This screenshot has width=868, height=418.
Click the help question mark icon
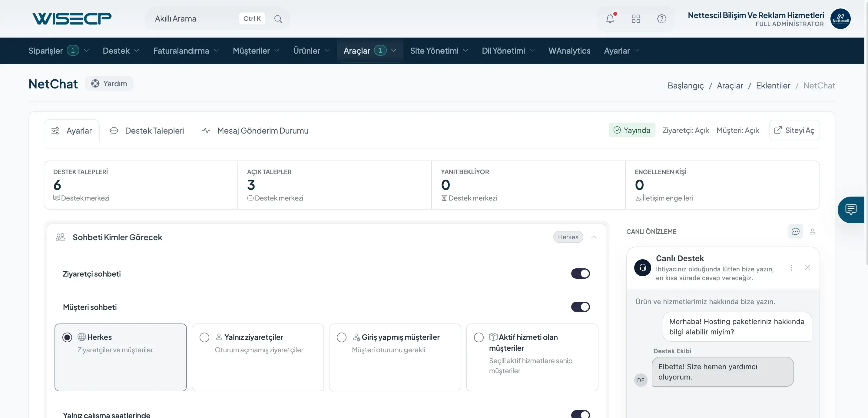(661, 19)
